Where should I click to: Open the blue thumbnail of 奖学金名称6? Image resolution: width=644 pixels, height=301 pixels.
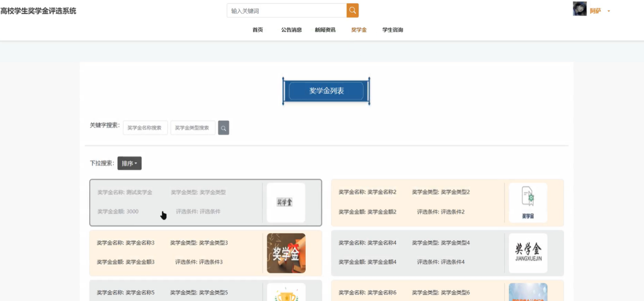[528, 292]
